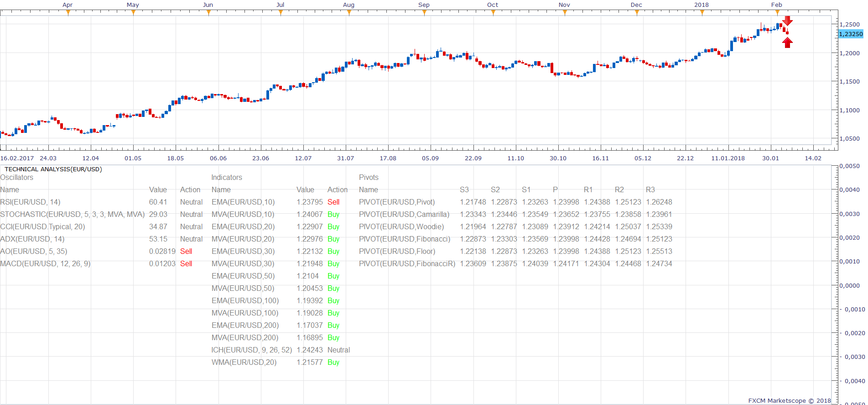The height and width of the screenshot is (405, 868).
Task: Click the Pivot row R3 value 1.26248
Action: point(659,202)
